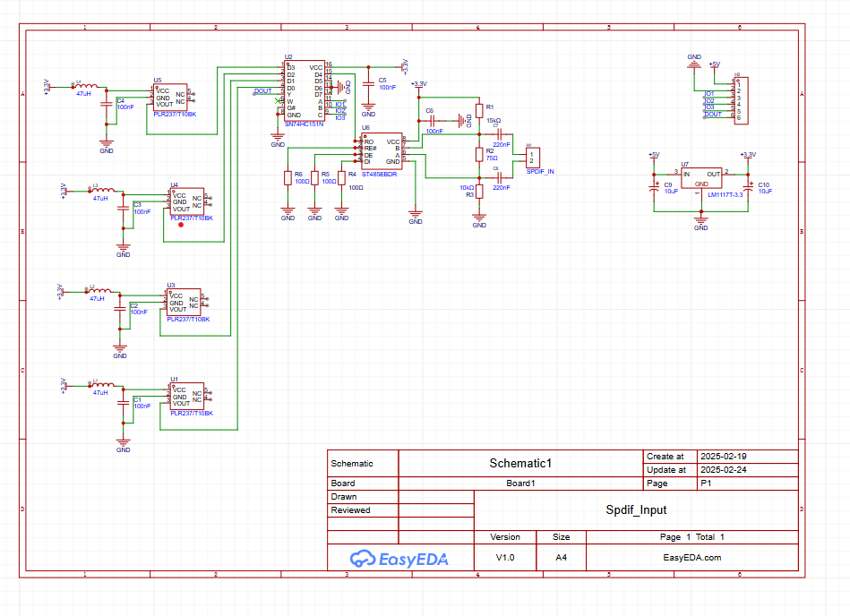The height and width of the screenshot is (616, 850).
Task: Pick the six-pin header with IO1–DOUT nets
Action: [x=741, y=101]
